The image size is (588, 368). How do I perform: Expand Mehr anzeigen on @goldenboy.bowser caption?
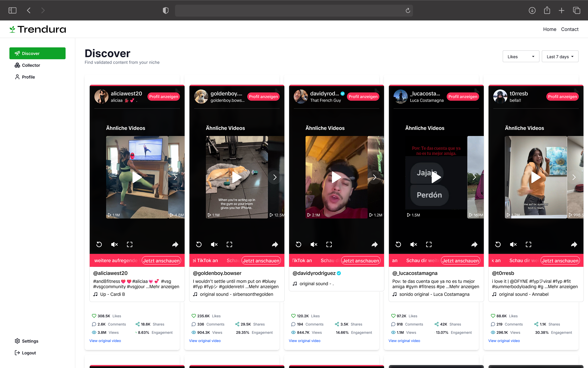[264, 287]
